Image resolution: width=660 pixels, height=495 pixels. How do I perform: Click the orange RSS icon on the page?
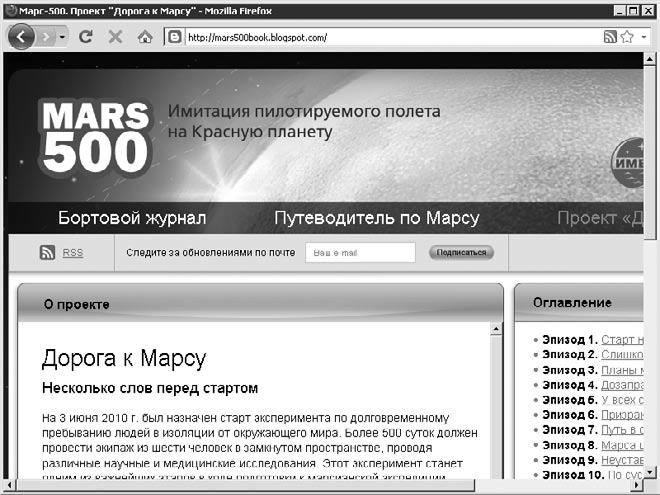[x=47, y=253]
